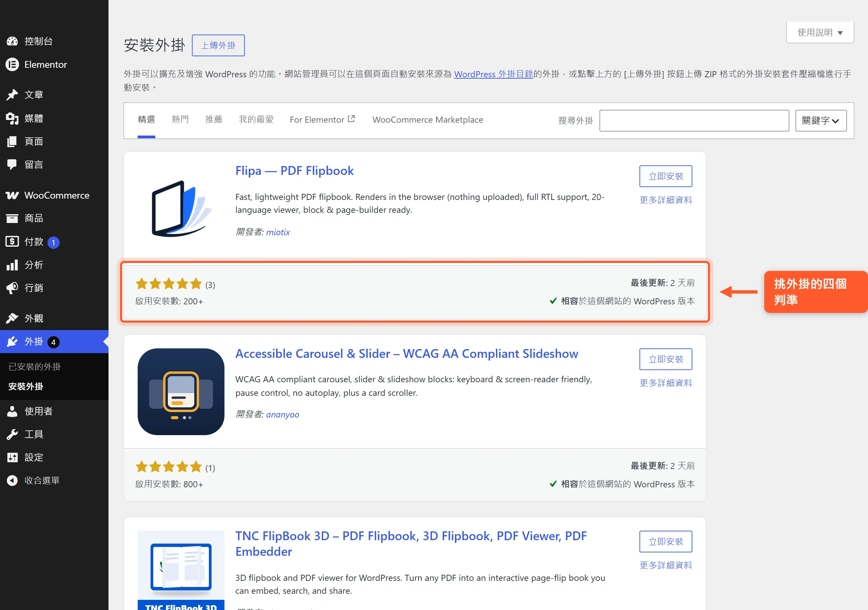This screenshot has height=610, width=868.
Task: Click the 使用者 person icon
Action: pos(12,411)
